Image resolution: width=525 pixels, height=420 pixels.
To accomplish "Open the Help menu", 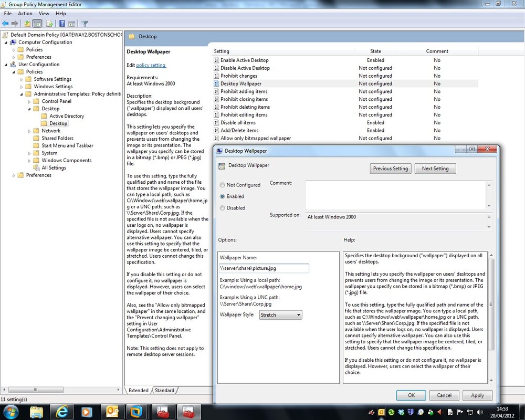I will coord(60,14).
